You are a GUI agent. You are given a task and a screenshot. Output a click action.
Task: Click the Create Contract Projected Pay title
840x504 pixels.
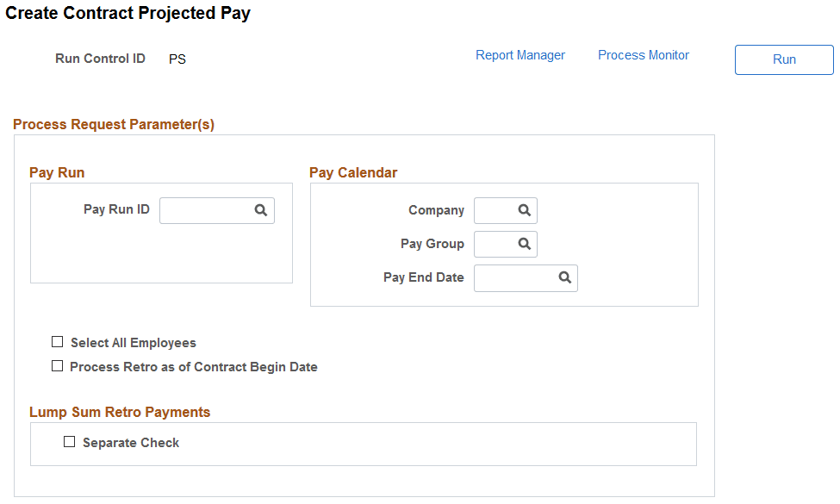128,13
